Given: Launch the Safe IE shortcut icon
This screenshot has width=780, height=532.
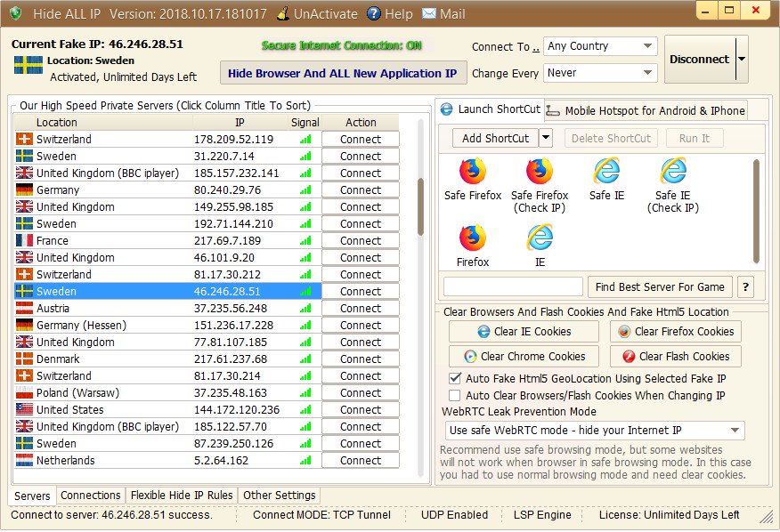Looking at the screenshot, I should (x=606, y=172).
